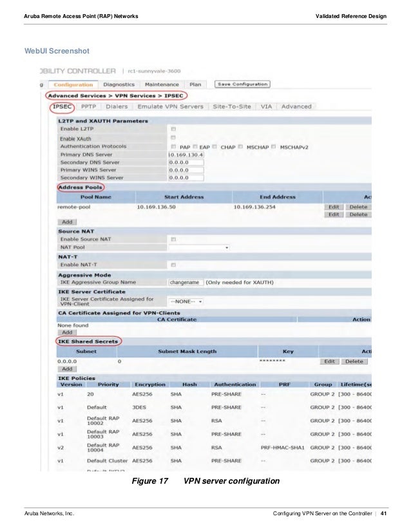Click the PRF column header

click(x=284, y=385)
